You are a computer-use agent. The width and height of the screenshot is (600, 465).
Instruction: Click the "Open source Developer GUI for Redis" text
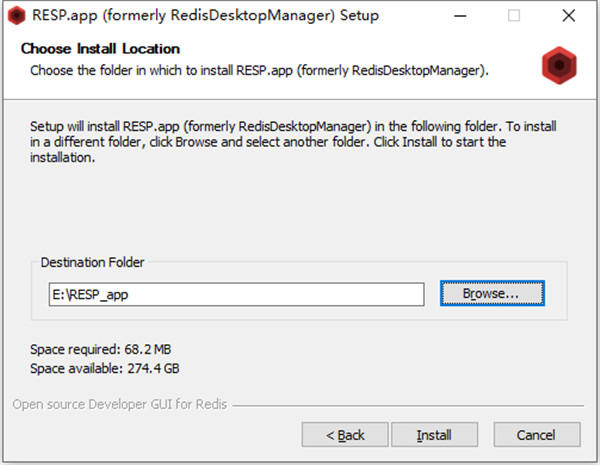(119, 405)
